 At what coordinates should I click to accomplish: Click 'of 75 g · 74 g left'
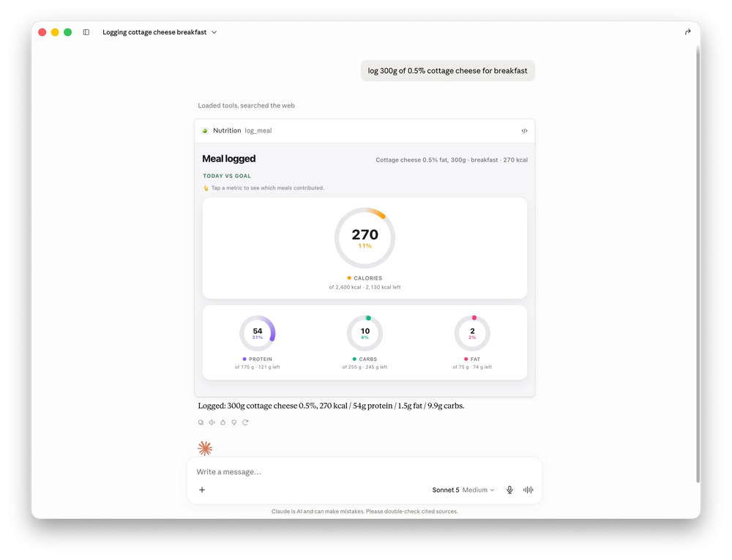pyautogui.click(x=472, y=367)
